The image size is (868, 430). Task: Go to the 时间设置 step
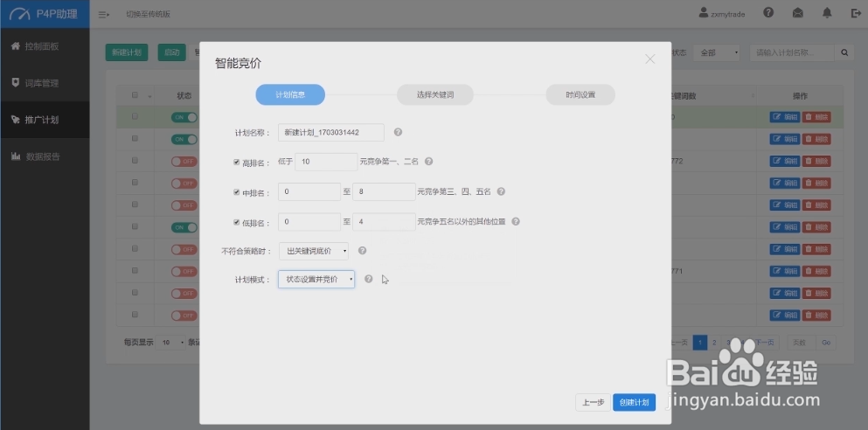[580, 94]
